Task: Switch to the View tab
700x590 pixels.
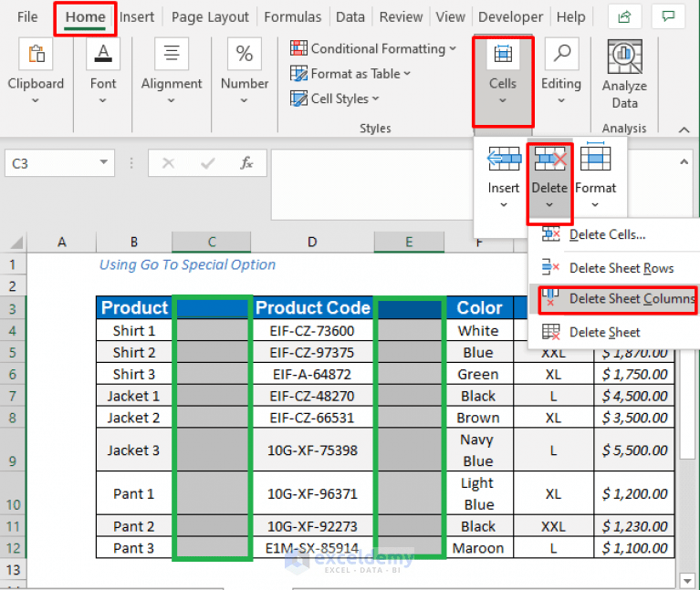Action: [450, 17]
